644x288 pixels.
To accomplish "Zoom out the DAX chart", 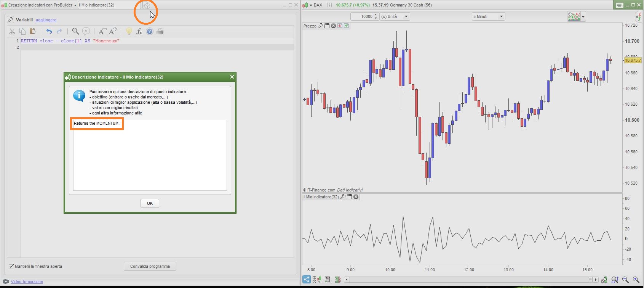I will coord(625,280).
